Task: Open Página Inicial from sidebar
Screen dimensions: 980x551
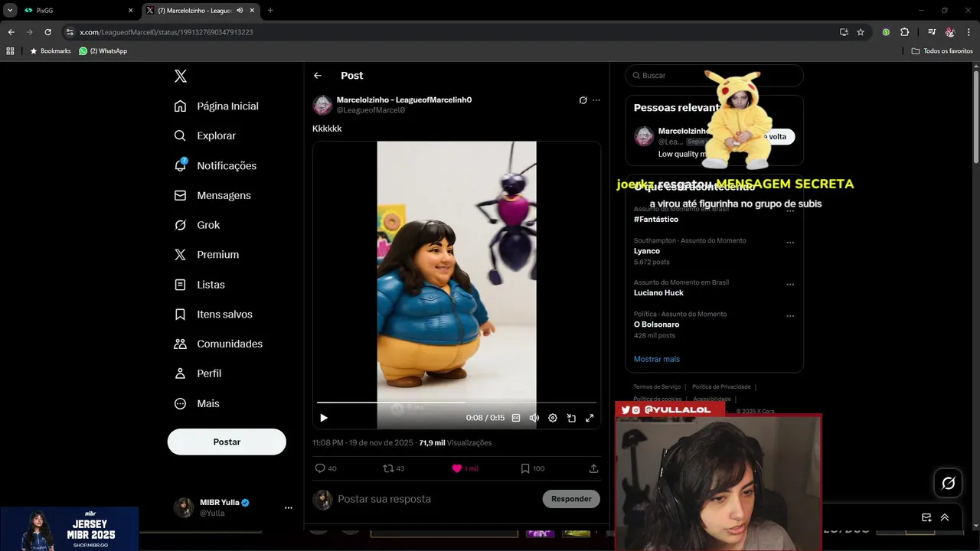Action: pyautogui.click(x=217, y=106)
